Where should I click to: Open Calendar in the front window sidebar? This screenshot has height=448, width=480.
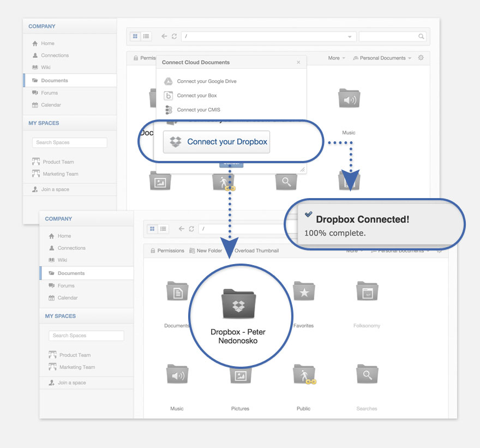[x=63, y=297]
